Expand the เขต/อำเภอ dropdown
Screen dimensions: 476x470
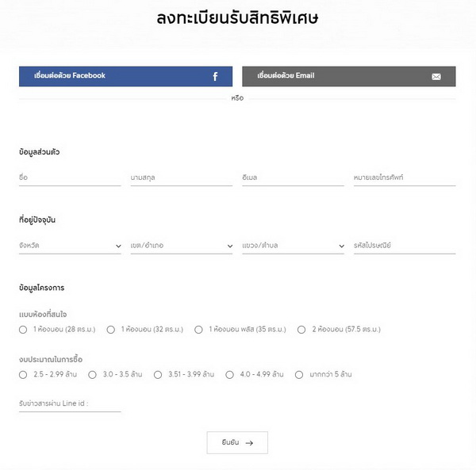[x=181, y=246]
